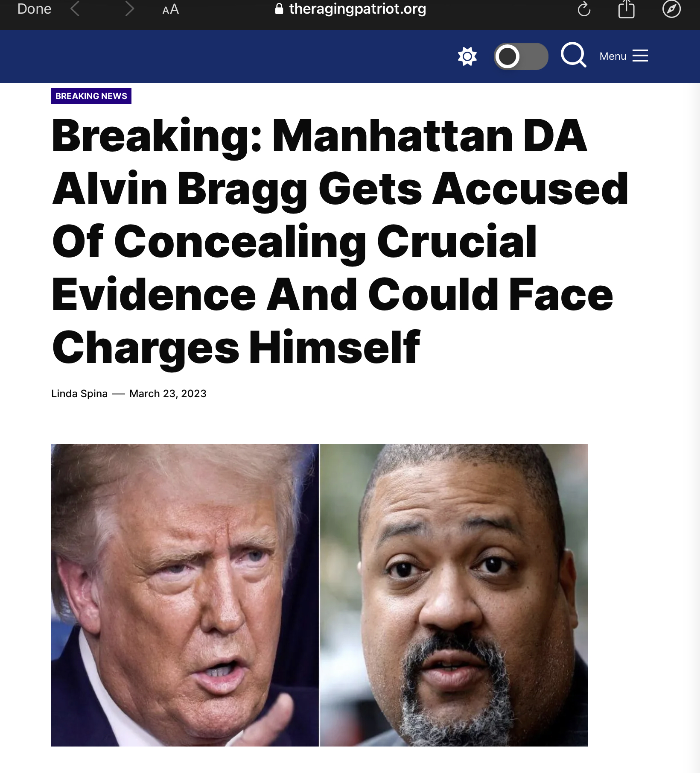Open page in Safari compass icon
700x773 pixels.
pyautogui.click(x=671, y=9)
